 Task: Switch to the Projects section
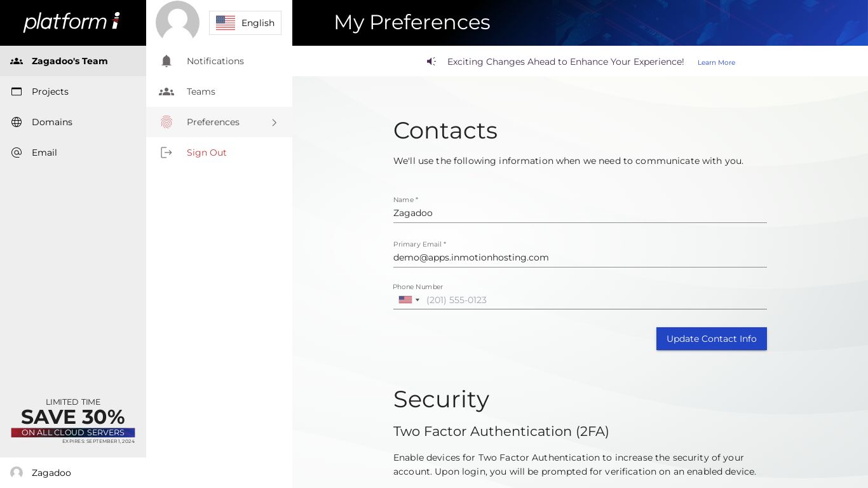[x=50, y=91]
